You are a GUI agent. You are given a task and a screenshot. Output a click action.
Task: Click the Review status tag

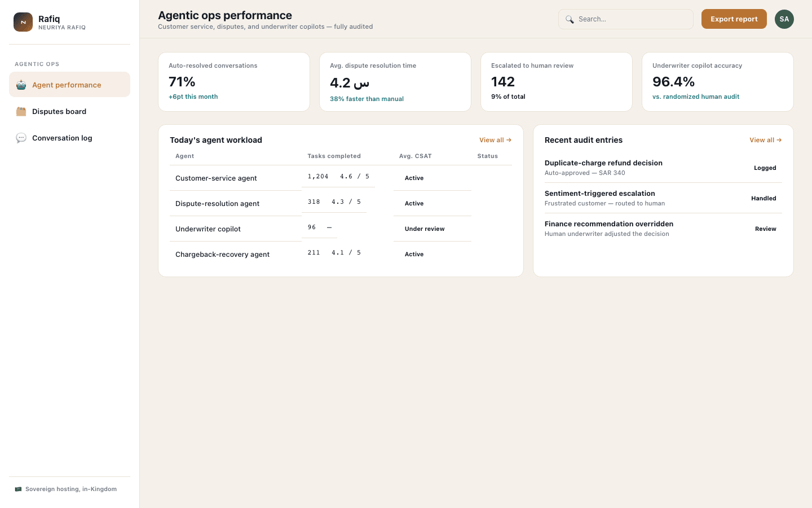pos(766,229)
